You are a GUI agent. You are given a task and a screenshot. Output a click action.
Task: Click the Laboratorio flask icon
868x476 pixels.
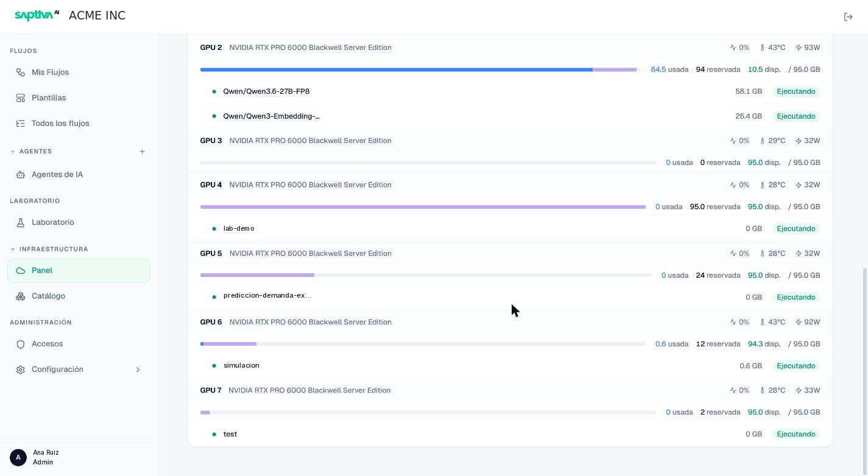(x=21, y=223)
